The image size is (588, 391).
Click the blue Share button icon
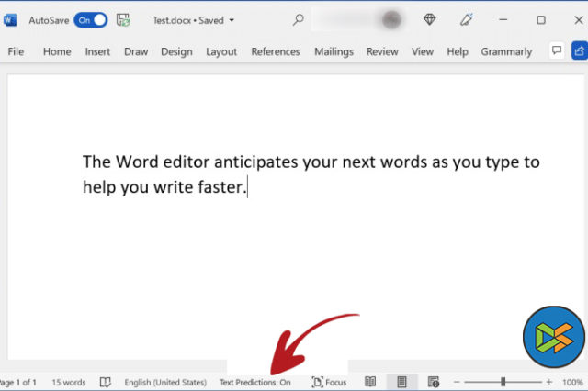(x=580, y=51)
